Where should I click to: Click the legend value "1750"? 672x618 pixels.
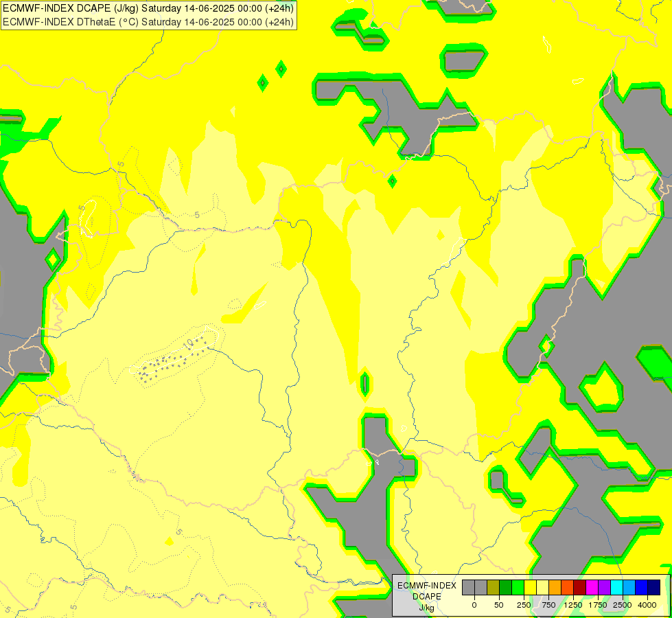598,605
